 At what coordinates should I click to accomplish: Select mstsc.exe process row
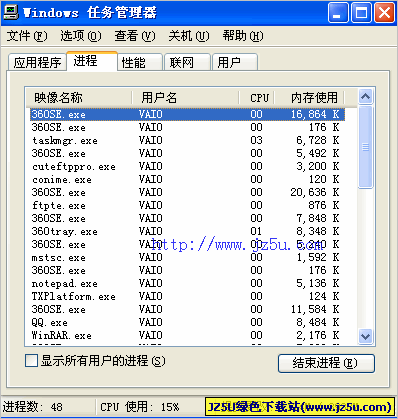(x=187, y=257)
